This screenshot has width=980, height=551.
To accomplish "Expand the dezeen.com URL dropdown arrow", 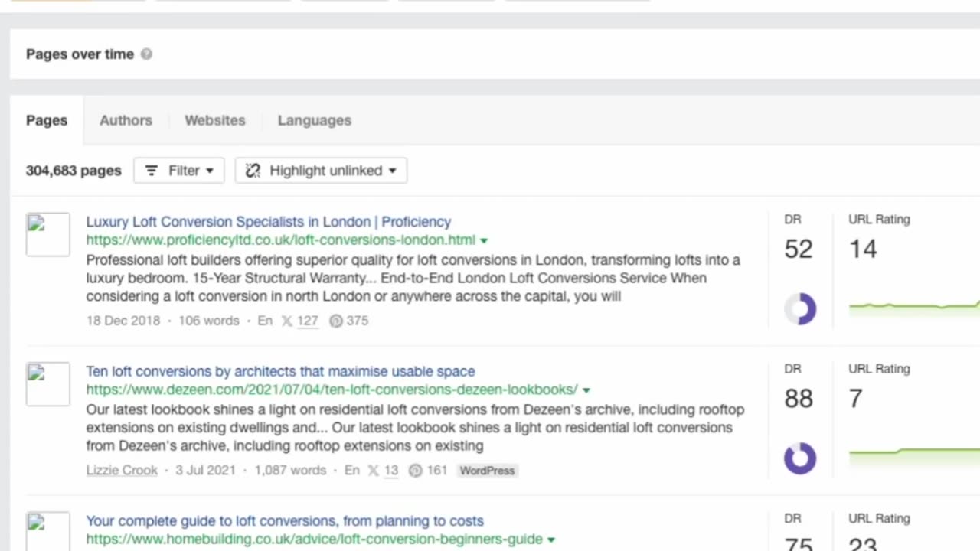I will (586, 390).
